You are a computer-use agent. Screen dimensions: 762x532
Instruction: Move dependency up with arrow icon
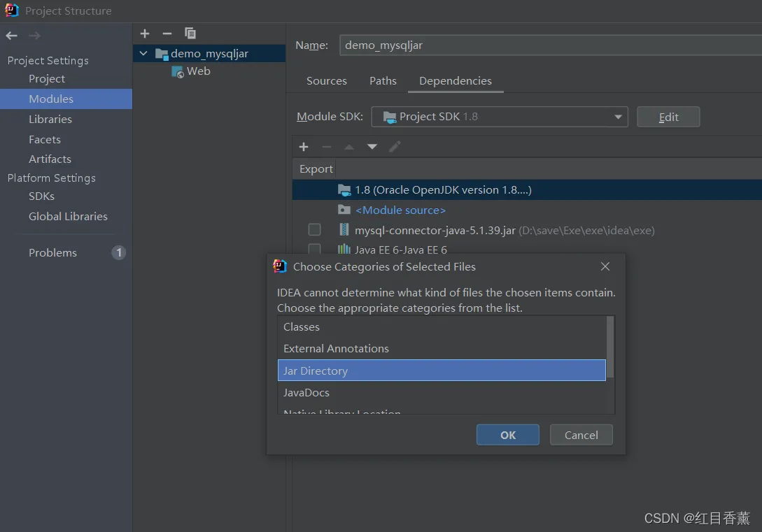(x=349, y=147)
